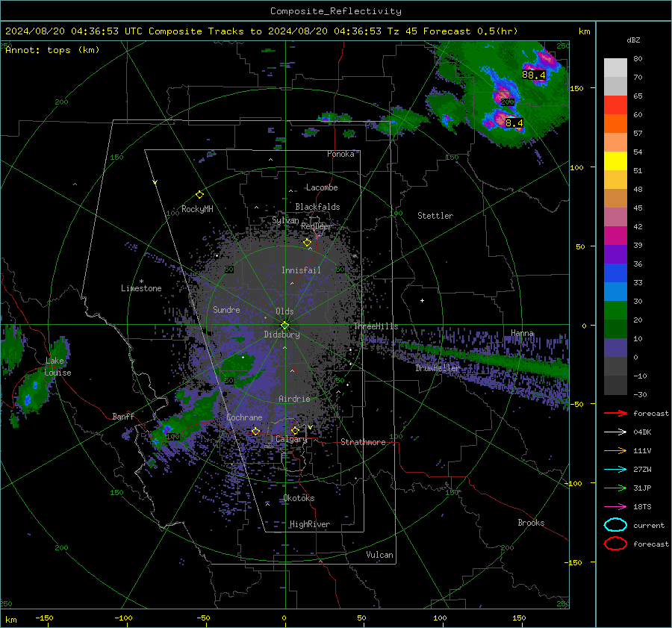Click the HighRiver town label
672x628 pixels.
309,524
